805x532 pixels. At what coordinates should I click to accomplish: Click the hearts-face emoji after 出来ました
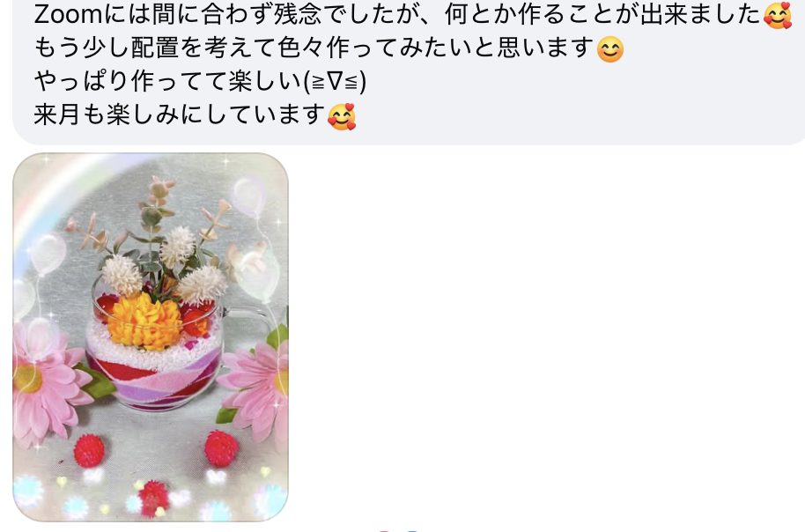pos(777,14)
